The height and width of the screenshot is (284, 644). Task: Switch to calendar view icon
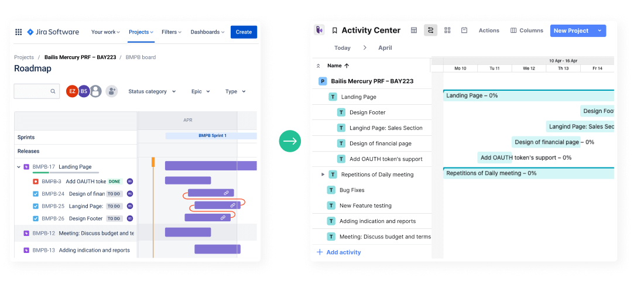pyautogui.click(x=464, y=30)
